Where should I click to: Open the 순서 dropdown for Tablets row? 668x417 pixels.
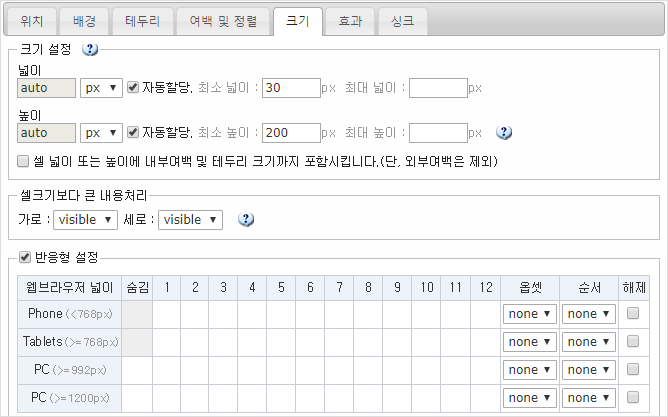[588, 342]
